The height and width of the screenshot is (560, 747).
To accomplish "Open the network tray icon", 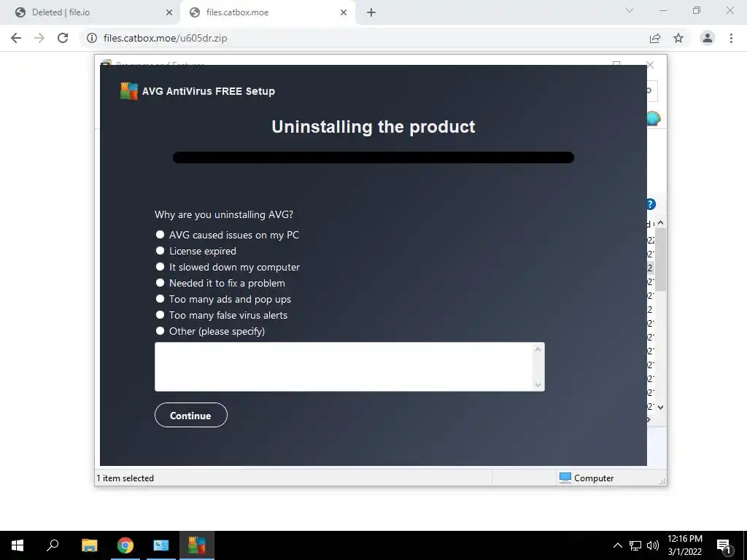I will coord(635,545).
